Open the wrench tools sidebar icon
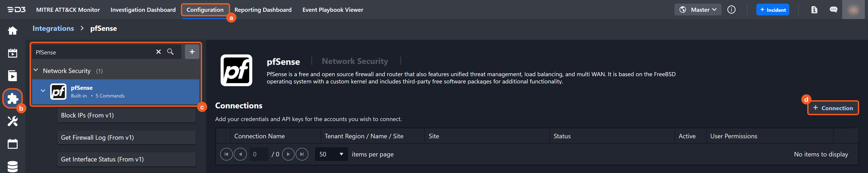868x173 pixels. coord(12,121)
